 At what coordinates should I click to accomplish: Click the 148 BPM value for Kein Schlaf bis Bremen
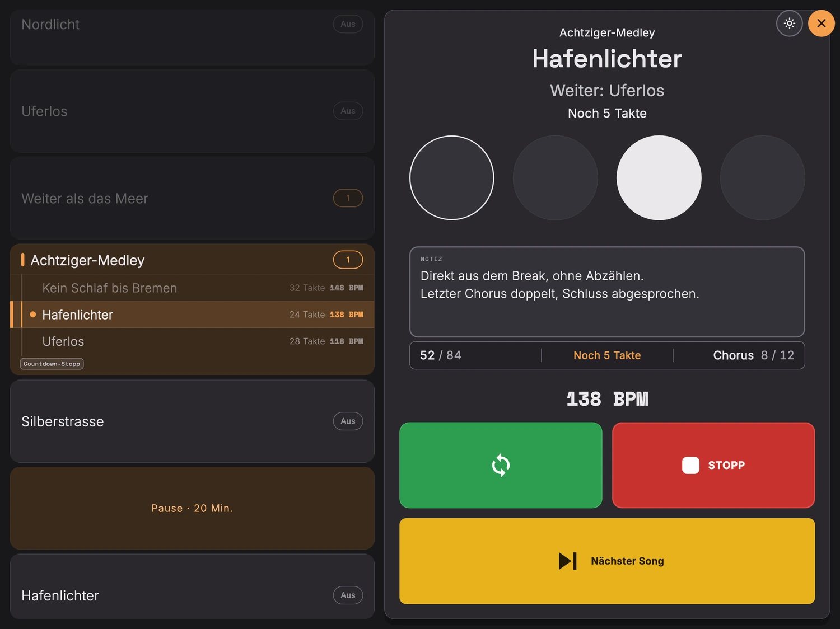pos(347,288)
